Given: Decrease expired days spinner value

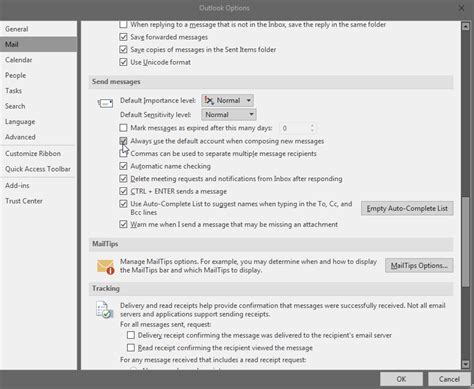Looking at the screenshot, I should 312,131.
